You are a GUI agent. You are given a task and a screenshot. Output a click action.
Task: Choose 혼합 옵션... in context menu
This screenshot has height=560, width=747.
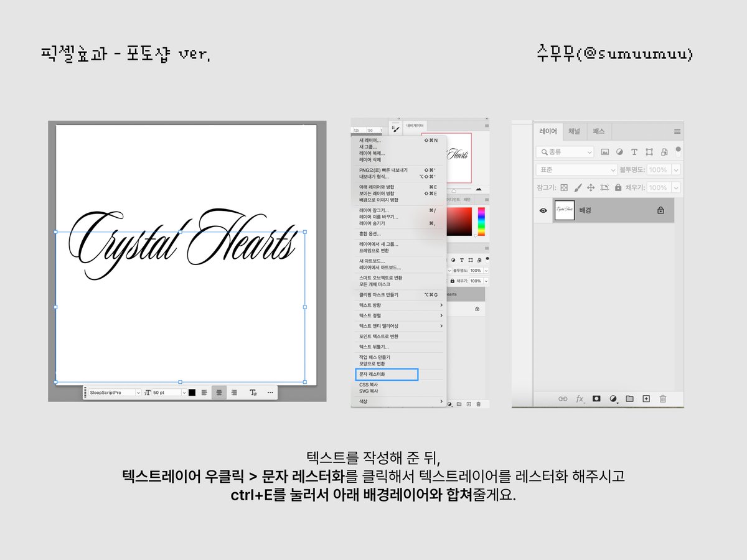pyautogui.click(x=400, y=233)
